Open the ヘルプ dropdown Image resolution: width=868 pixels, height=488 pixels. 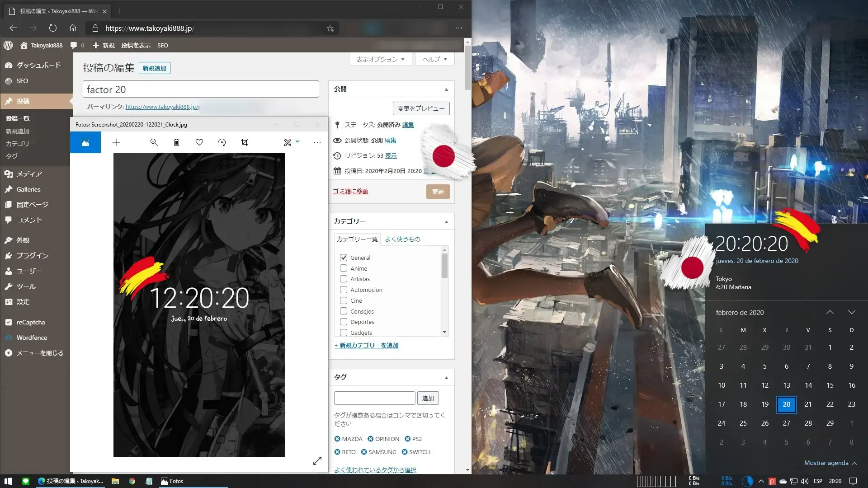pos(434,59)
